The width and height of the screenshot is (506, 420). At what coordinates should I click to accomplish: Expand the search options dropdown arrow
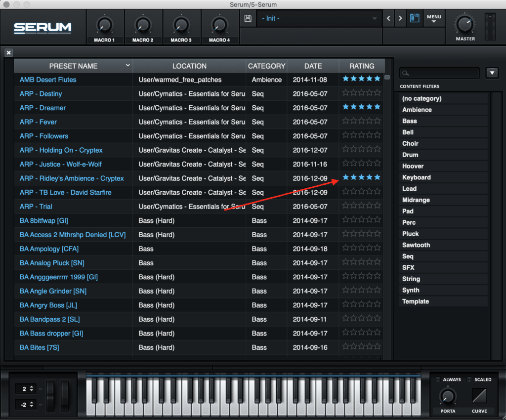tap(492, 73)
